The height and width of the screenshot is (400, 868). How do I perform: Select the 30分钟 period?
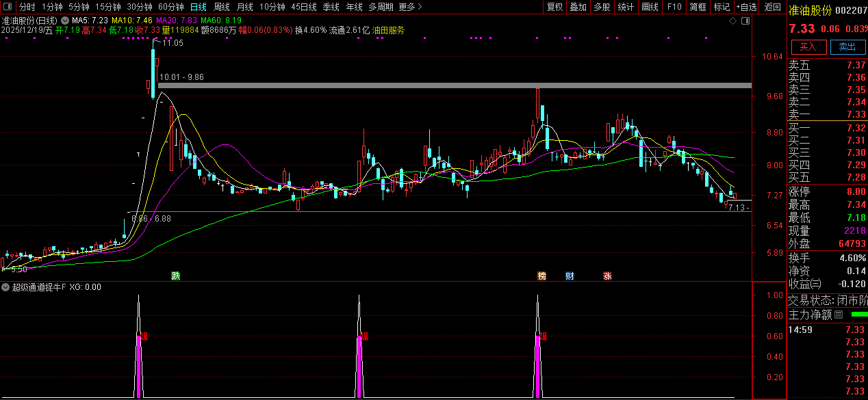click(x=139, y=7)
